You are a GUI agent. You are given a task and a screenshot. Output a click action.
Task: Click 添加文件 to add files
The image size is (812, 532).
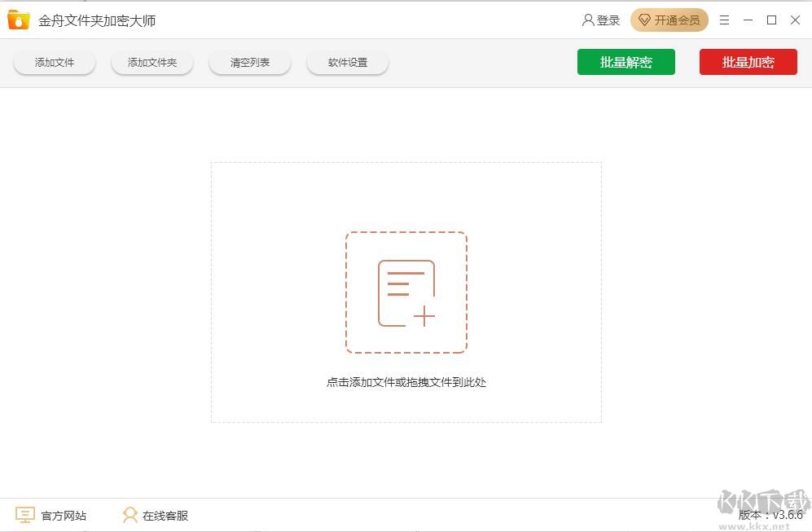54,61
